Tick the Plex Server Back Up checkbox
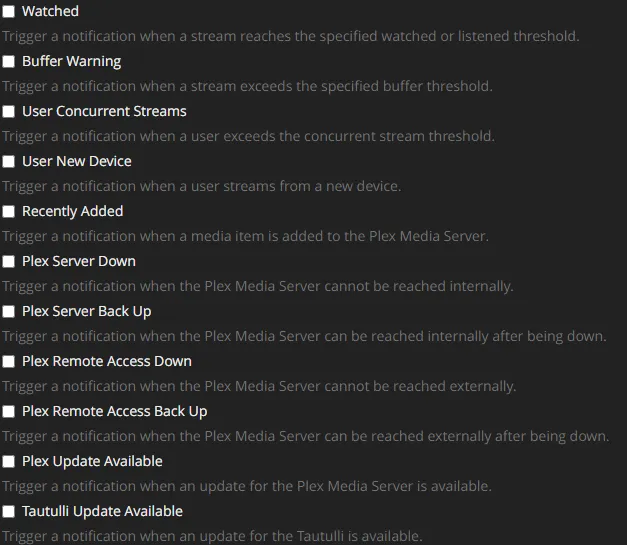 click(x=9, y=311)
